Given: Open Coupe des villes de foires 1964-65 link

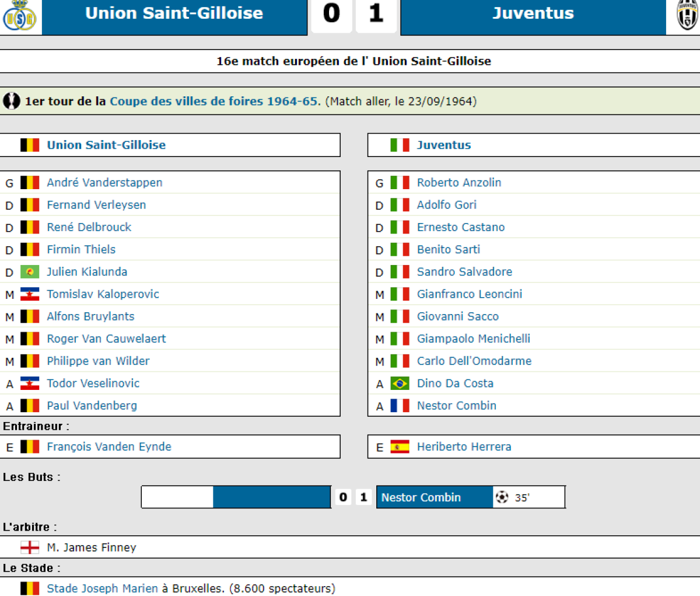Looking at the screenshot, I should tap(214, 101).
